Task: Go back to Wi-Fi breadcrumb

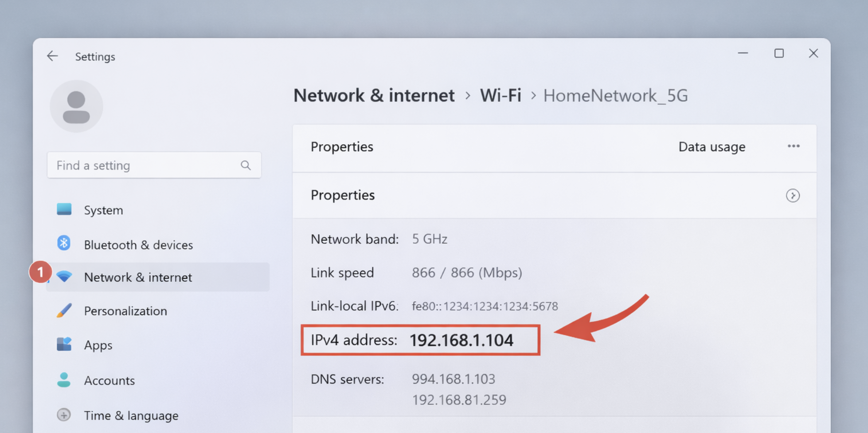Action: [500, 95]
